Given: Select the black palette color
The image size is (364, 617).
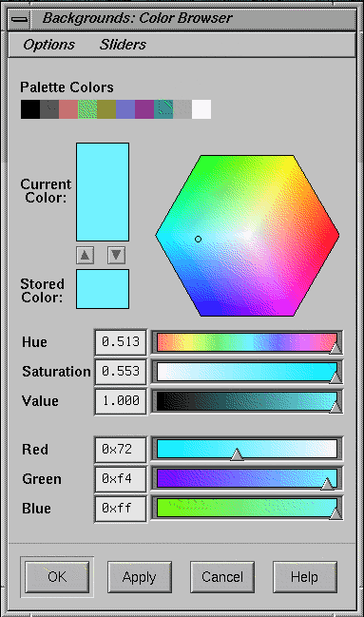Looking at the screenshot, I should [30, 109].
